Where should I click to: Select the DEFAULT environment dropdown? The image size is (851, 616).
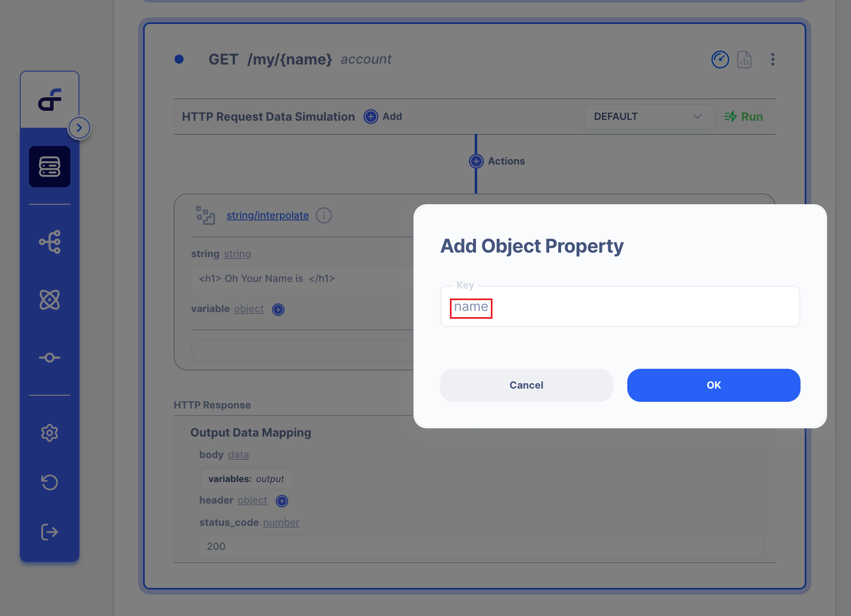644,117
